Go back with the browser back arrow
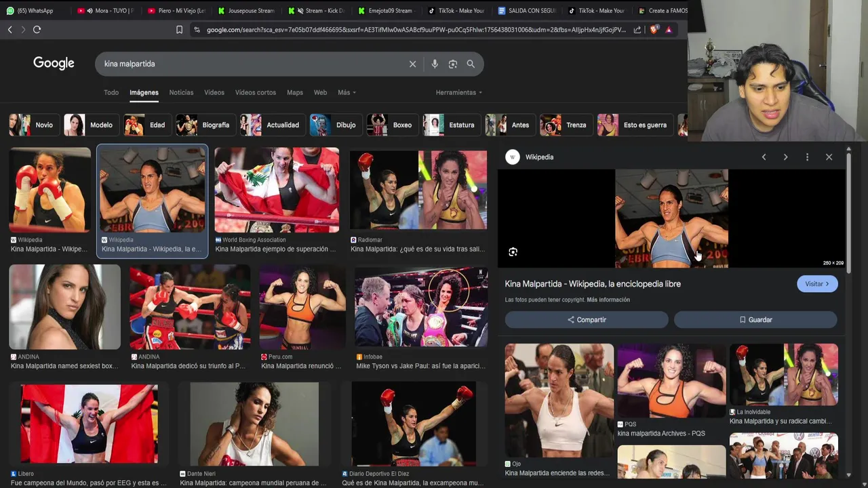The width and height of the screenshot is (868, 488). pos(9,30)
